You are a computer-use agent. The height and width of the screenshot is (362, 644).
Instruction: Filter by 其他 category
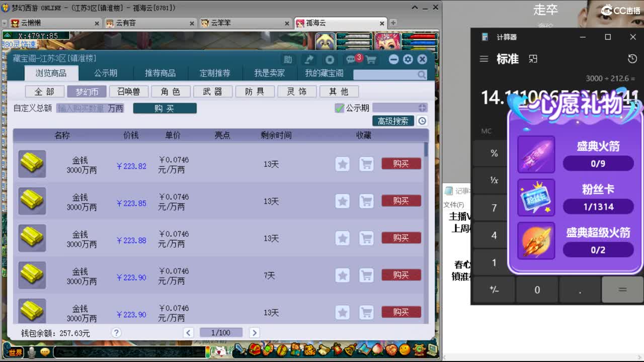339,92
